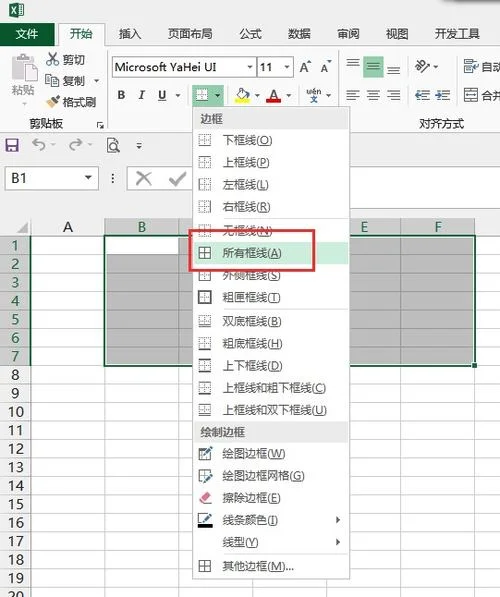Choose 左框线(L) left border

tap(271, 185)
